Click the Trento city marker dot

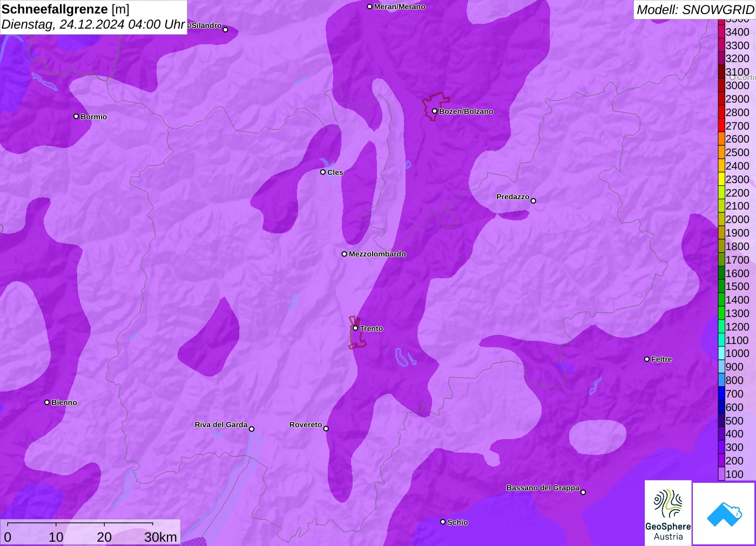point(355,328)
